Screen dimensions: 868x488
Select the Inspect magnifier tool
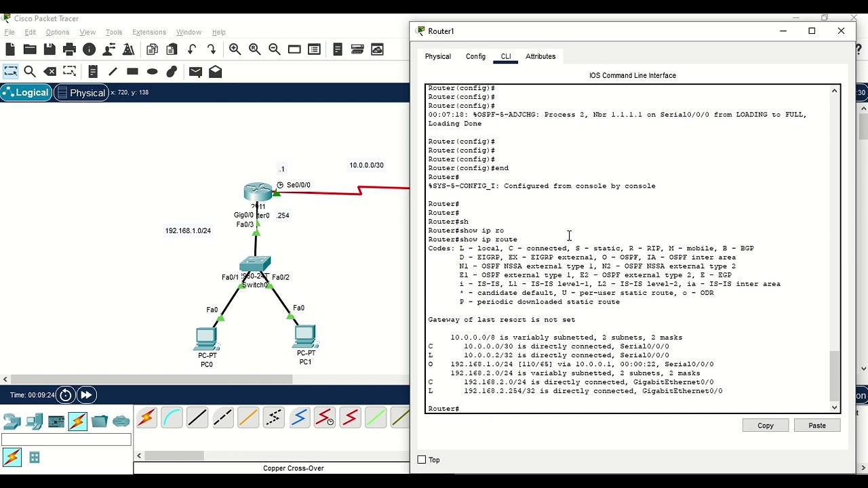pos(30,71)
